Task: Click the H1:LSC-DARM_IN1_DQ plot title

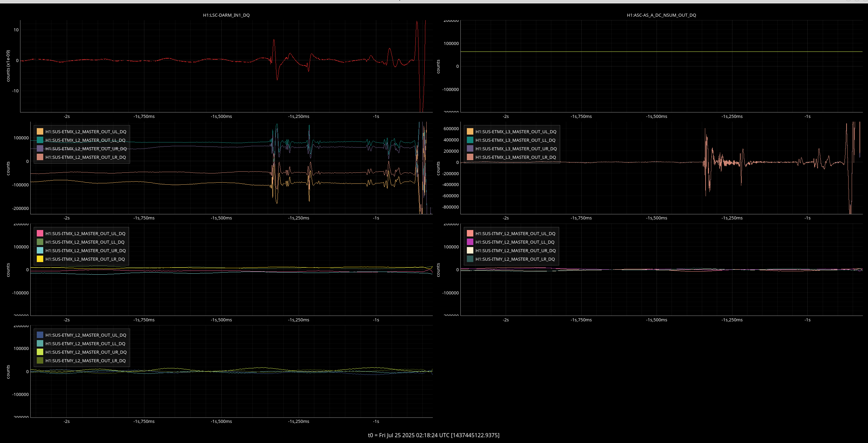Action: click(x=226, y=15)
